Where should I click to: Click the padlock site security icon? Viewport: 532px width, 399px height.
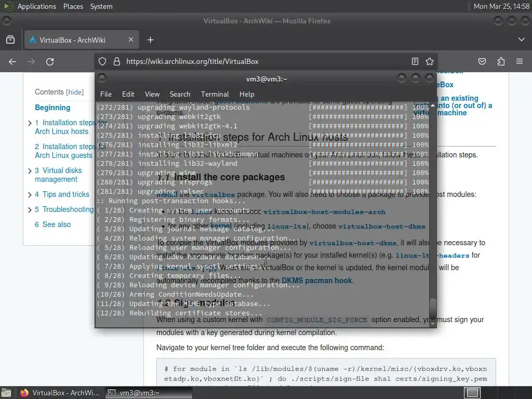tap(117, 61)
